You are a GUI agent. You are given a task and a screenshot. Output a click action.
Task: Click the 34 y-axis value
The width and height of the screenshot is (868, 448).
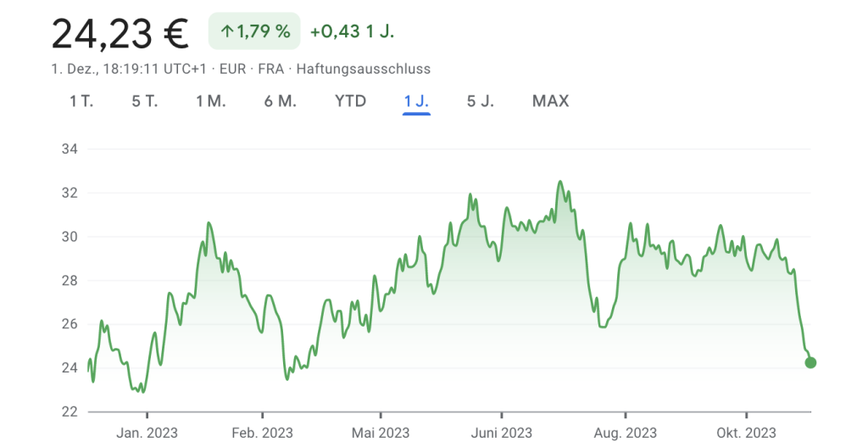[70, 149]
